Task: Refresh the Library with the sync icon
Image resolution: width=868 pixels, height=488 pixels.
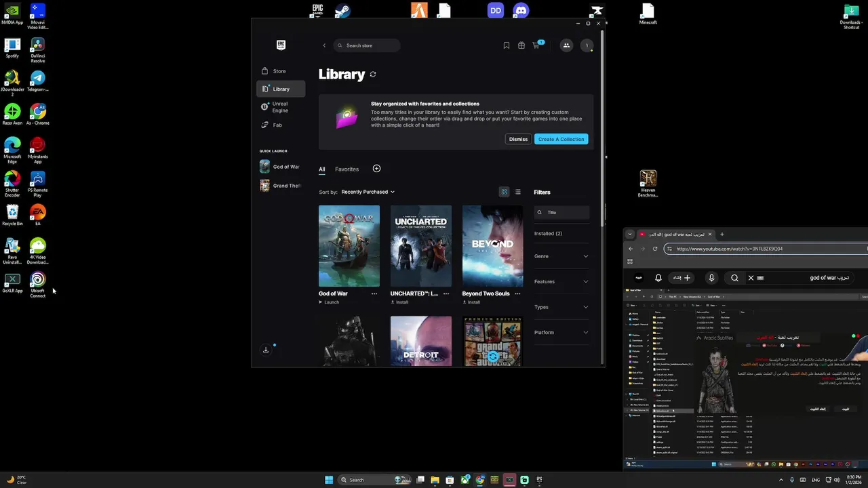Action: 373,75
